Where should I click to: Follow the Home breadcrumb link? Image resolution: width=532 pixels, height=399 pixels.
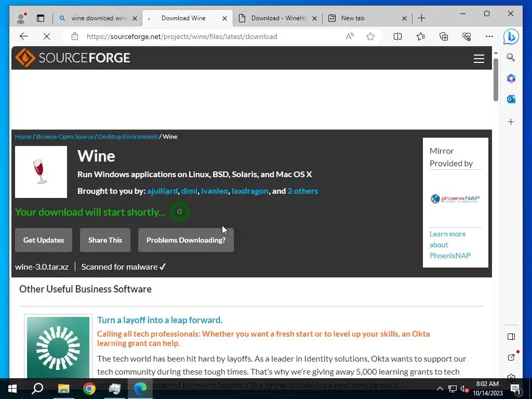point(23,137)
